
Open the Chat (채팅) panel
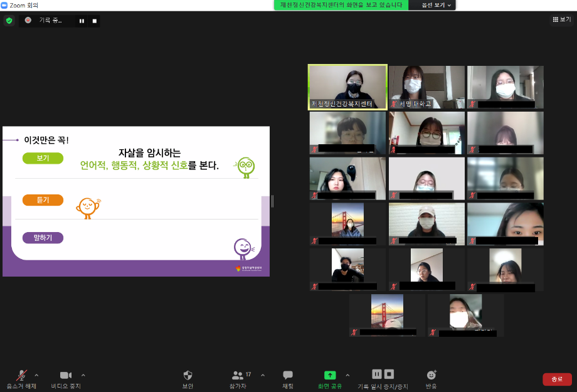(288, 376)
